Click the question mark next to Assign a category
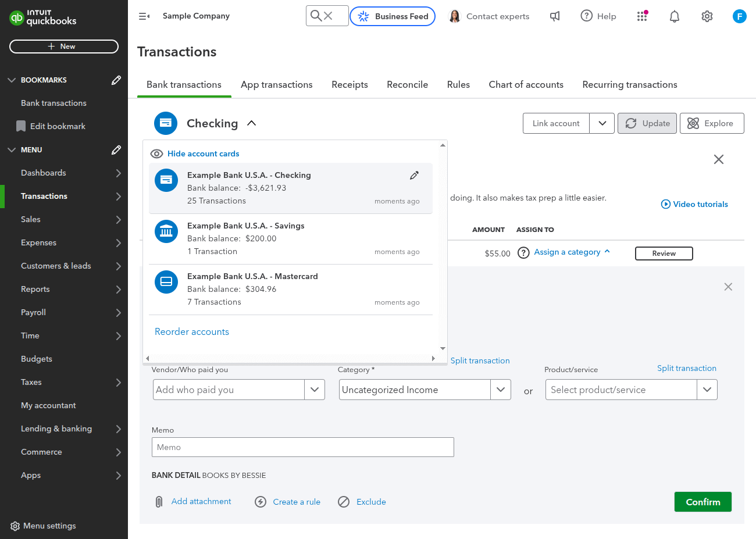The width and height of the screenshot is (756, 539). point(523,252)
